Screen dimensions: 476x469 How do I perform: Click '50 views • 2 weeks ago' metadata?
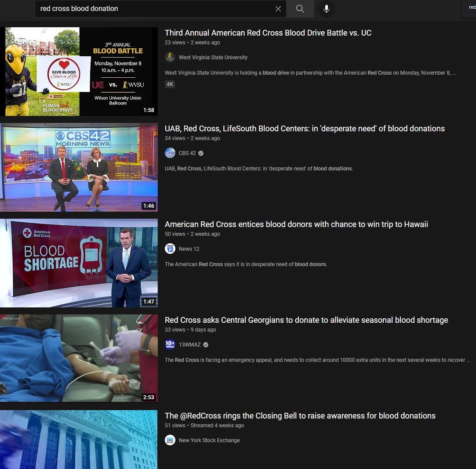[x=193, y=234]
